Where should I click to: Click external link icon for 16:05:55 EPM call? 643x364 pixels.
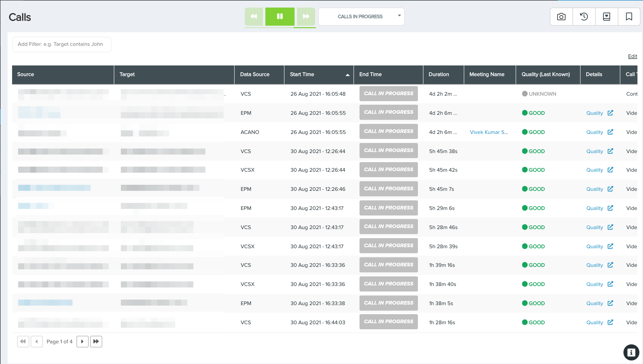click(610, 113)
